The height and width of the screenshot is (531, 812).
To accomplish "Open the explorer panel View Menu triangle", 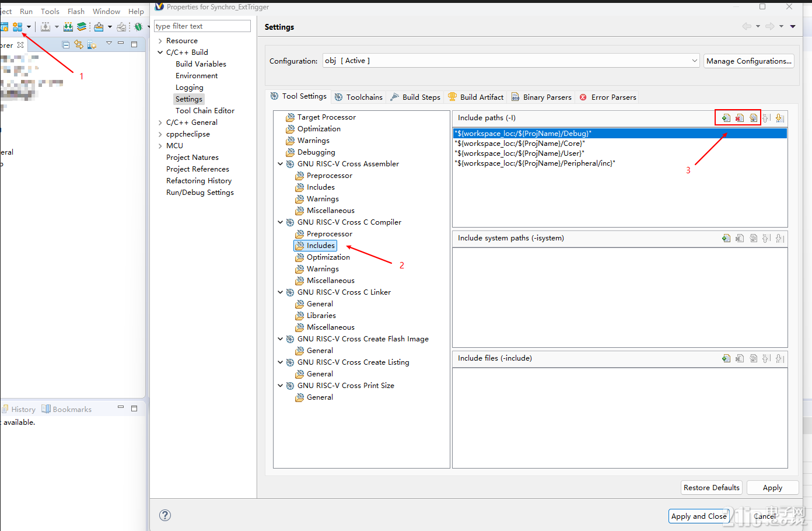I will pos(108,43).
